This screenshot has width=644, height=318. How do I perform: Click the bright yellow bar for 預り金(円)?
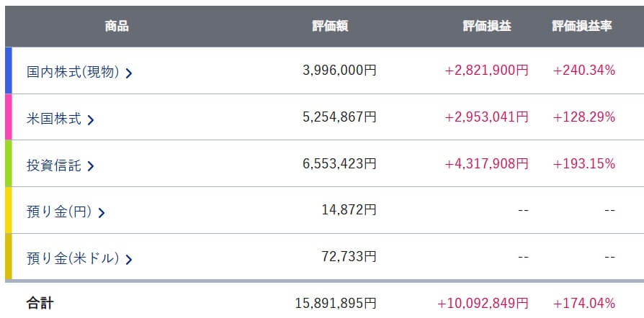point(8,210)
